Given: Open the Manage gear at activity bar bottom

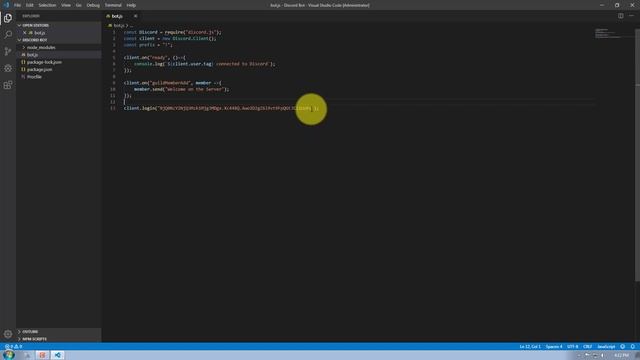Looking at the screenshot, I should click(8, 334).
